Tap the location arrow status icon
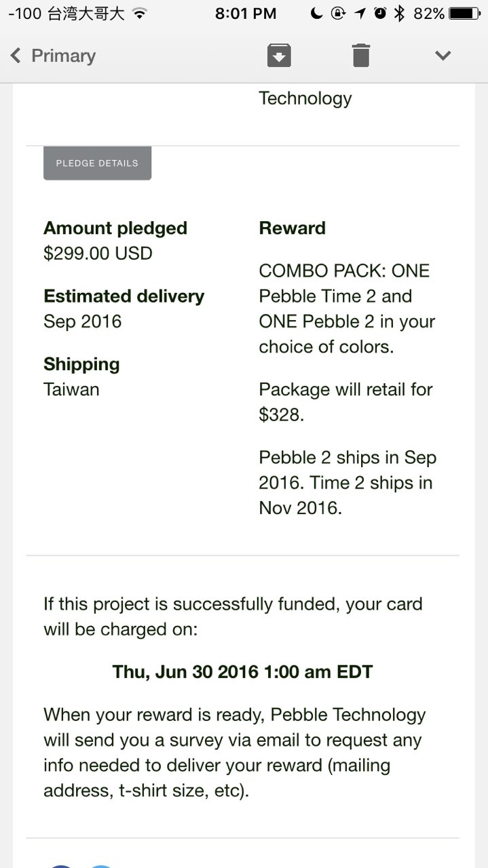Image resolution: width=488 pixels, height=868 pixels. tap(360, 14)
